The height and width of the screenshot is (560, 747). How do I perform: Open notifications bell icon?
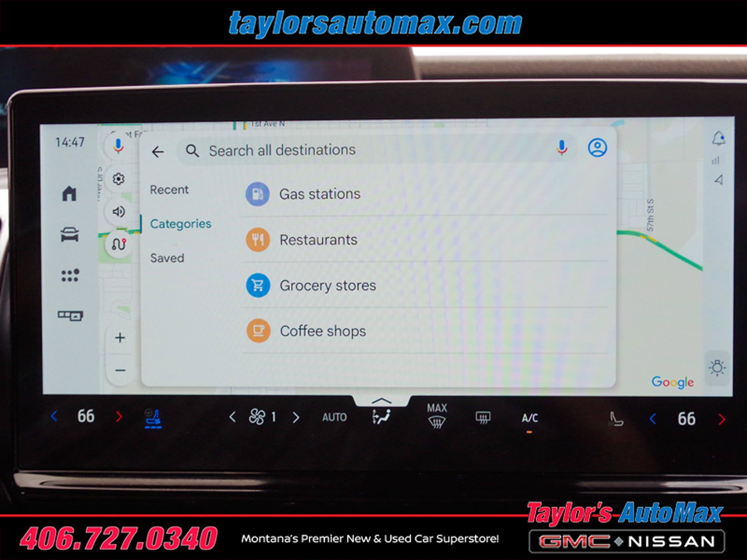pyautogui.click(x=719, y=138)
